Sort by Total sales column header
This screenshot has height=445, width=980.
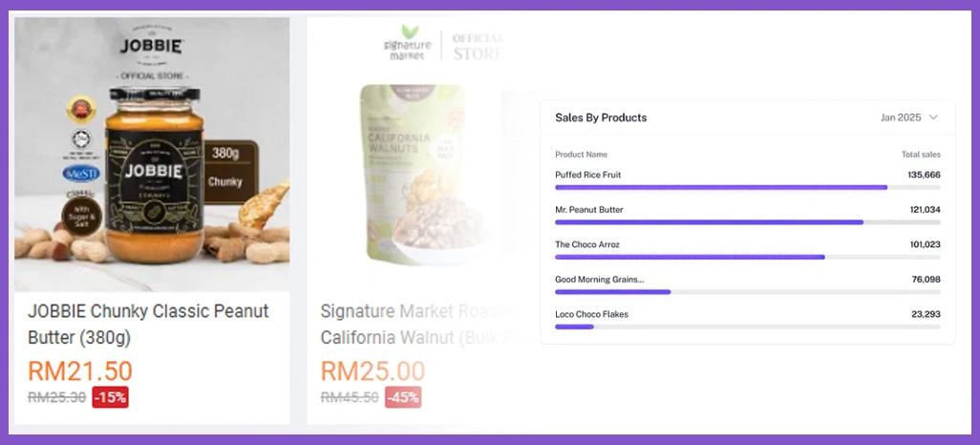click(x=921, y=155)
